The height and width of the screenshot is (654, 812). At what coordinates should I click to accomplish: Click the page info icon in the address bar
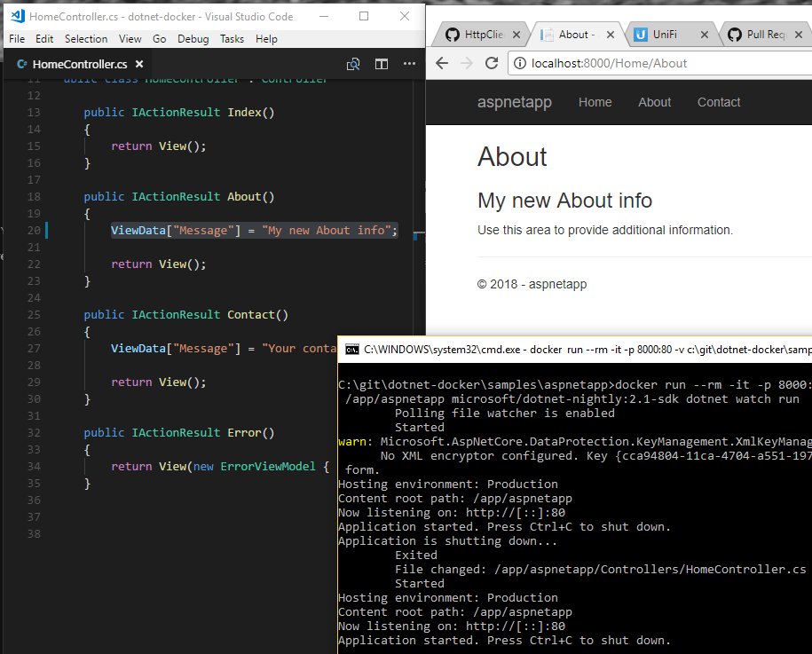(520, 63)
